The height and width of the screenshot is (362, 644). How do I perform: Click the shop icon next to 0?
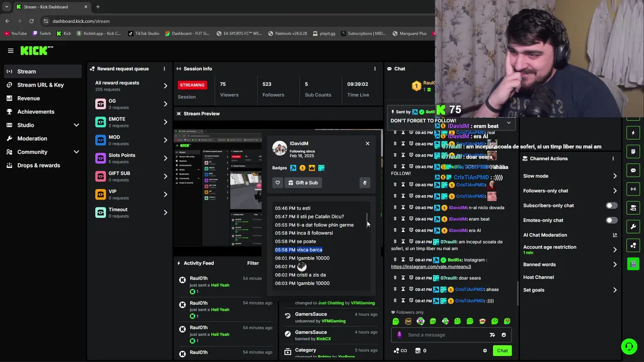click(x=418, y=351)
